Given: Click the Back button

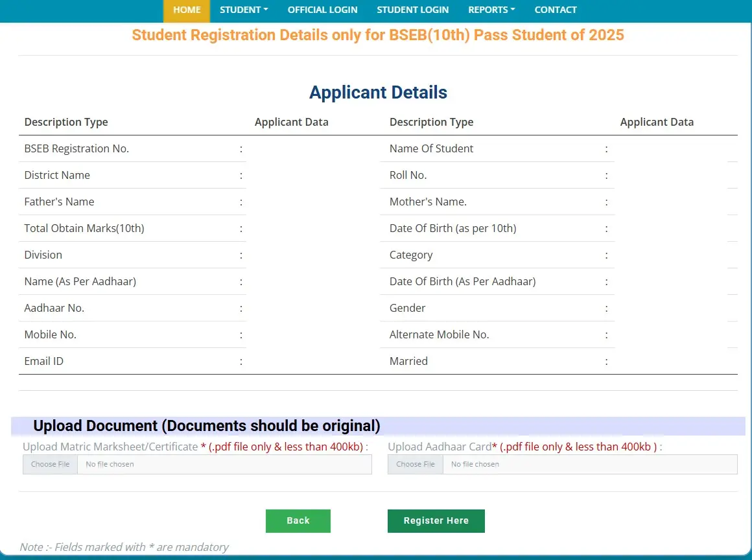Looking at the screenshot, I should click(298, 520).
